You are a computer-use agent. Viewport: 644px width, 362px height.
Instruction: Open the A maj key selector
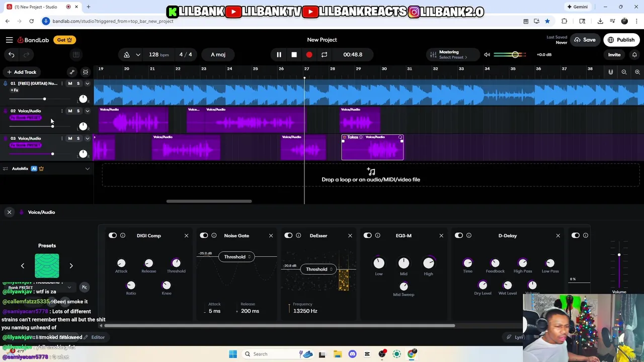click(x=218, y=54)
